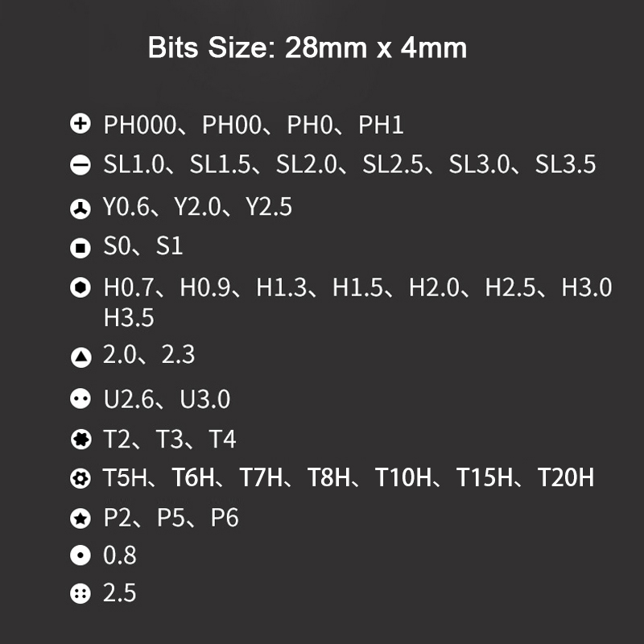
Task: Click the T20H size label
Action: pyautogui.click(x=565, y=478)
